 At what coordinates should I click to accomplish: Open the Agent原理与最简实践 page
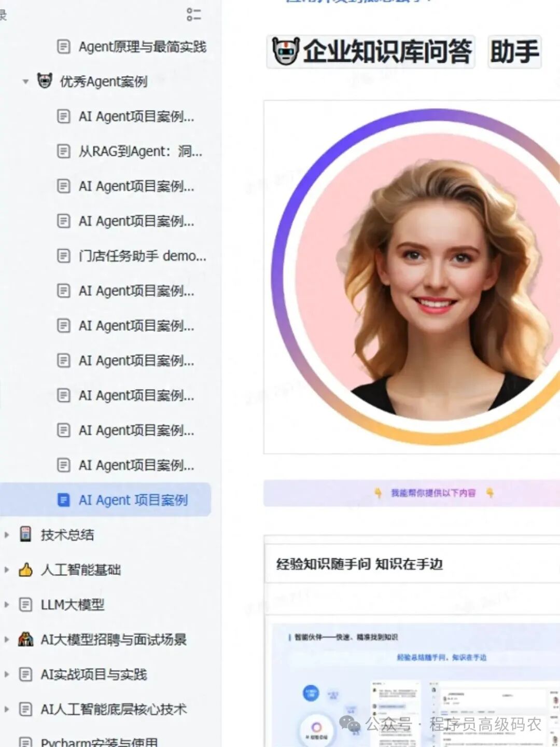(x=143, y=47)
